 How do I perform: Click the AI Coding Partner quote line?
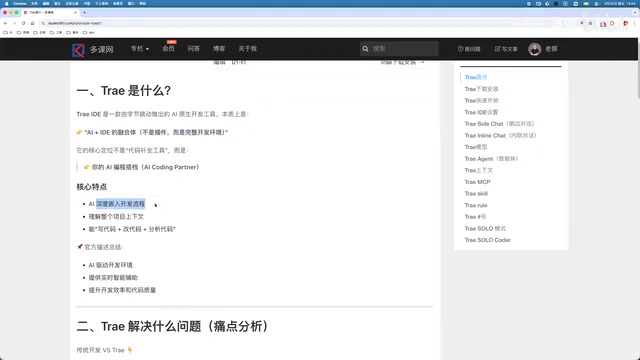coord(141,167)
